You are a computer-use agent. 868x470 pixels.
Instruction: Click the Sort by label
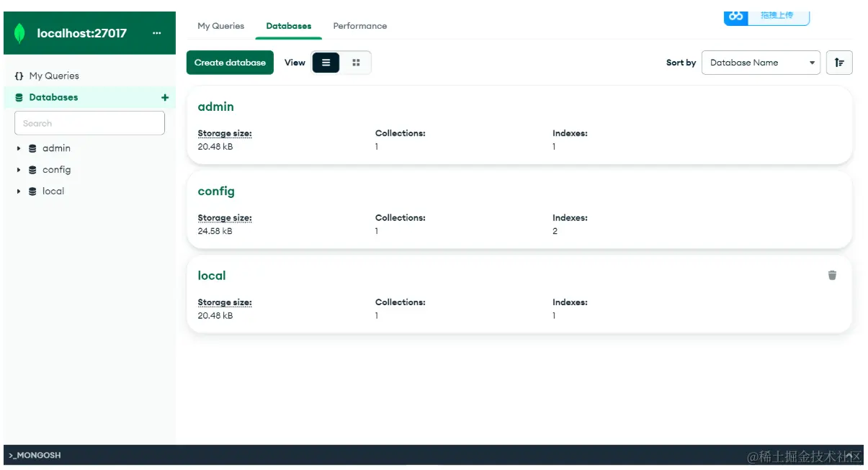pyautogui.click(x=681, y=63)
